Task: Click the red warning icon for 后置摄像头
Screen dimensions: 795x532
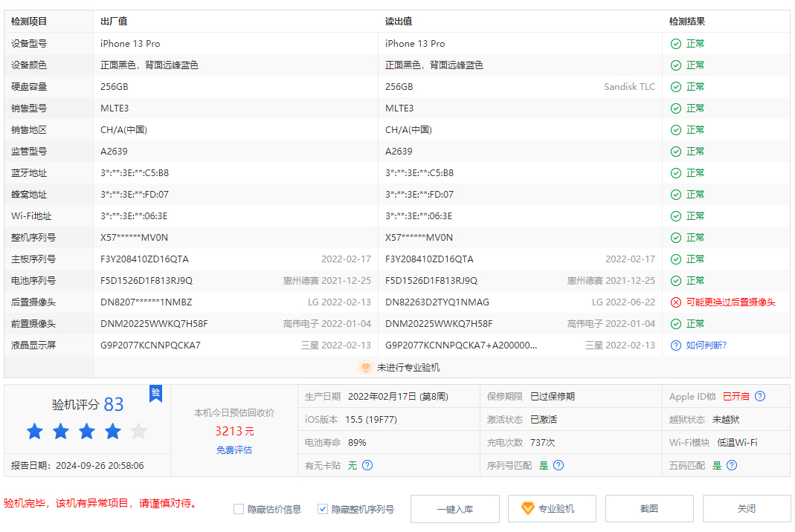Action: (676, 302)
